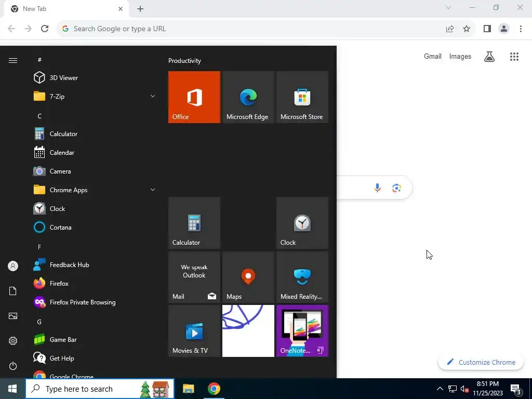This screenshot has height=399, width=532.
Task: Select the New Tab browser tab
Action: pos(66,9)
